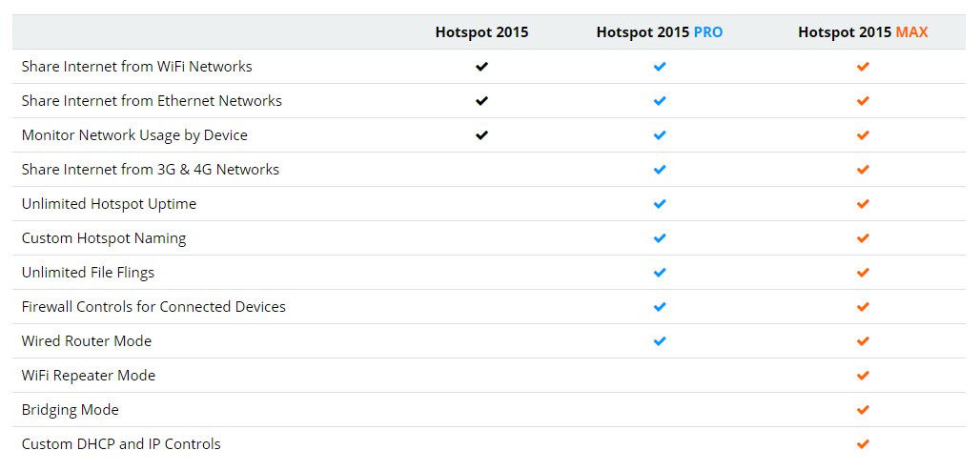Click black checkmark for Monitor Network Usage

pos(481,135)
